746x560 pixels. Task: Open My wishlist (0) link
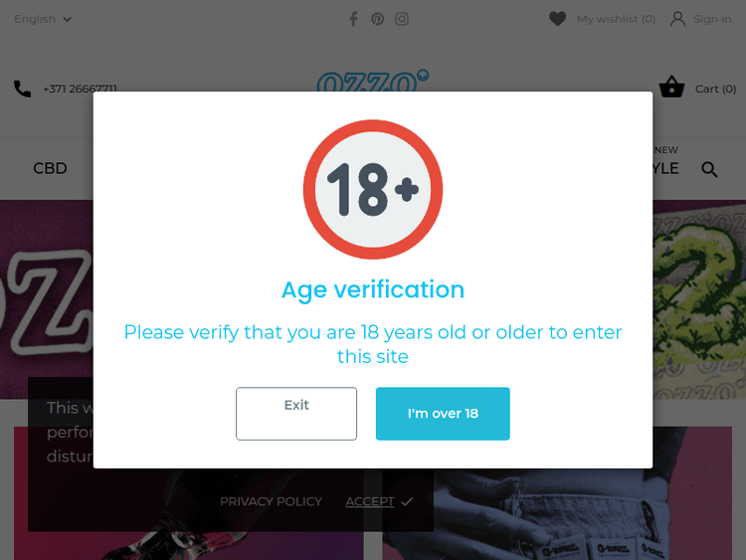point(616,19)
